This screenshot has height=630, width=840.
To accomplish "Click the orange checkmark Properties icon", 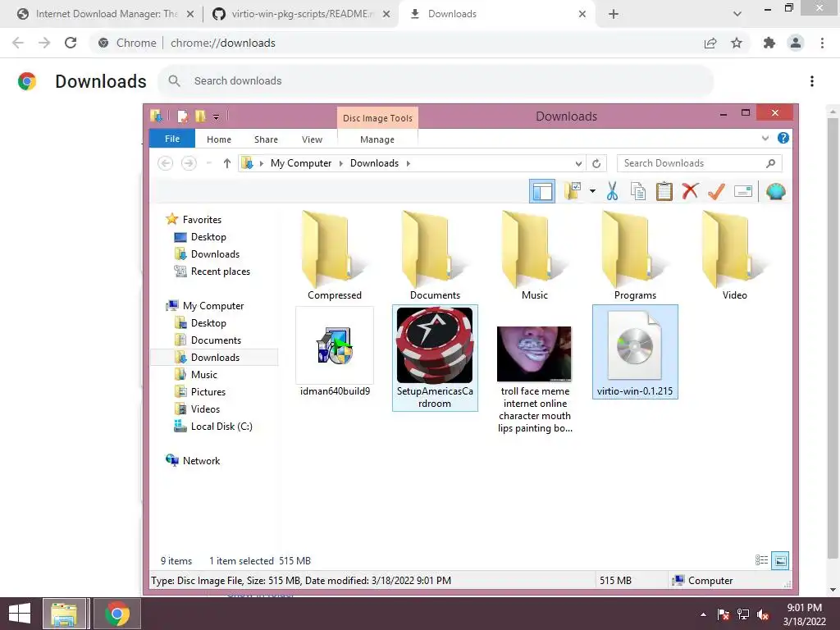I will (x=716, y=191).
